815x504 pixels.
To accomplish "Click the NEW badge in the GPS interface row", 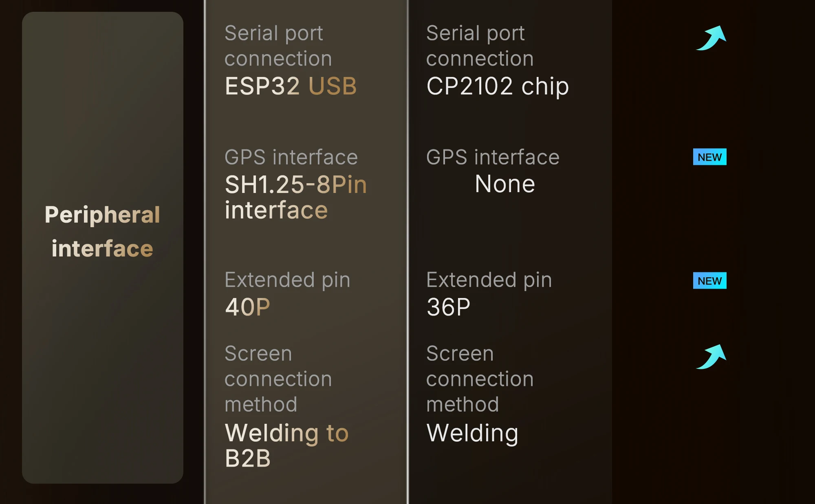I will pyautogui.click(x=709, y=157).
